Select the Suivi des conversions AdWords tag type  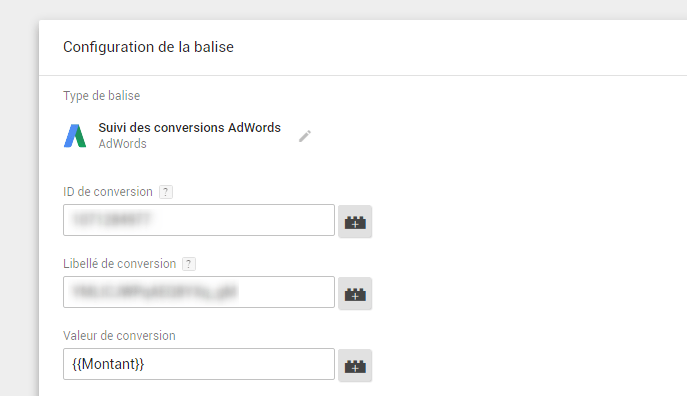click(x=189, y=127)
